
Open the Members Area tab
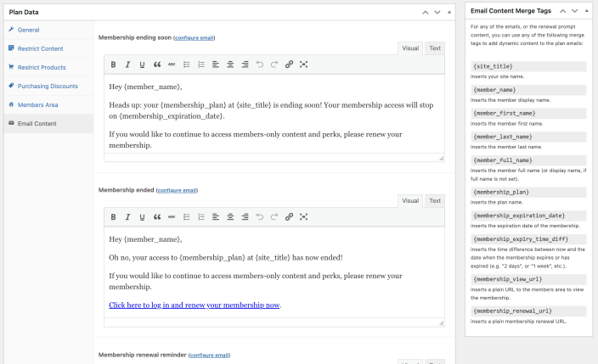[48, 105]
